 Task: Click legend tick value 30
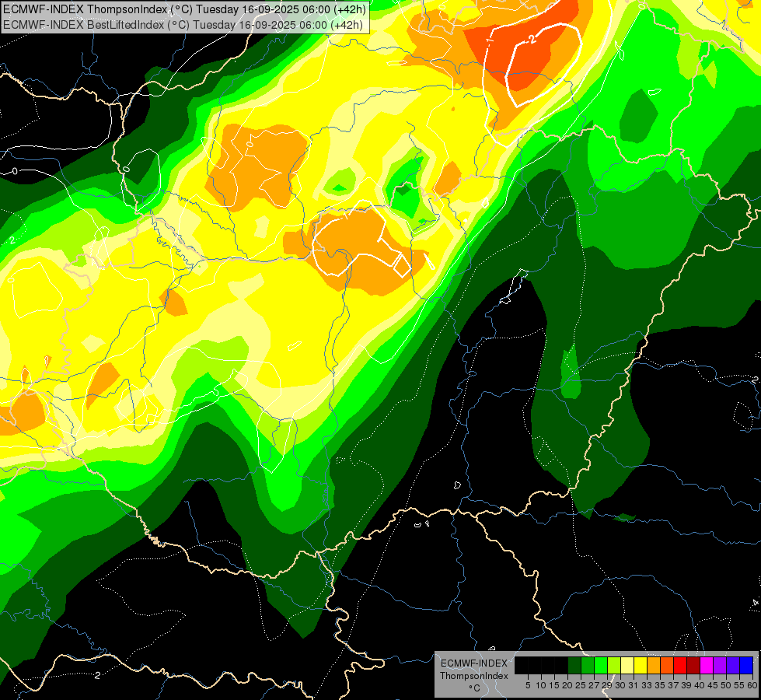pyautogui.click(x=621, y=685)
